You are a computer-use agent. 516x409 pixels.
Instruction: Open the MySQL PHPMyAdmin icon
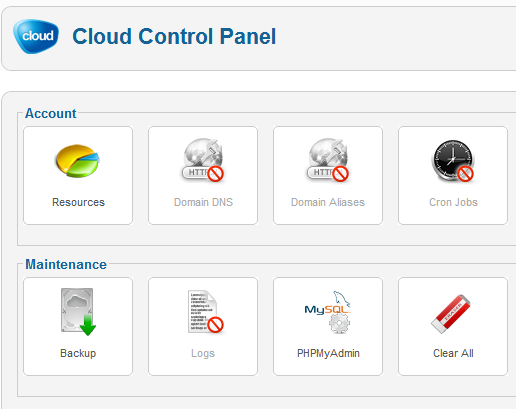point(328,312)
